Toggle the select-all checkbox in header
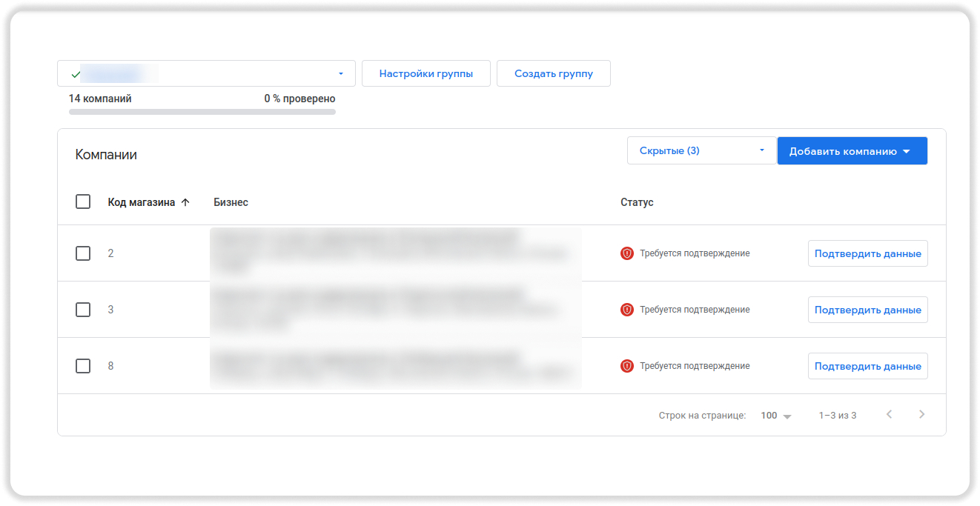Viewport: 980px width, 506px height. click(83, 202)
